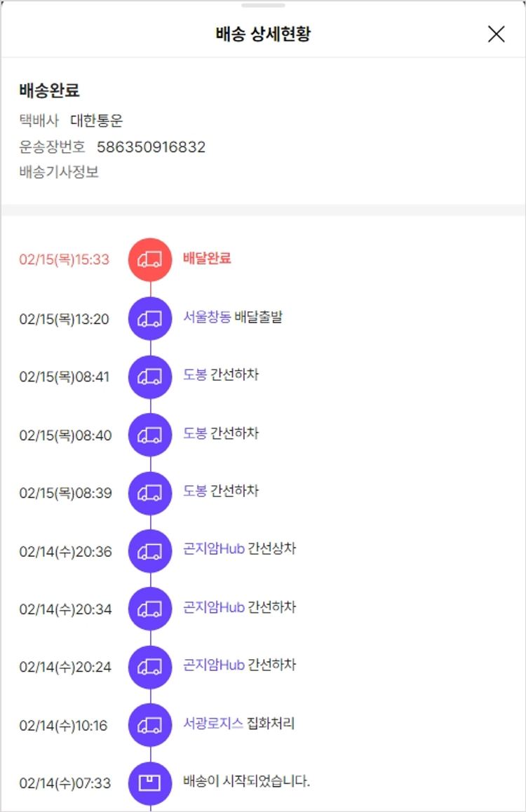Open the 도봉 link at 08:40

tap(195, 434)
